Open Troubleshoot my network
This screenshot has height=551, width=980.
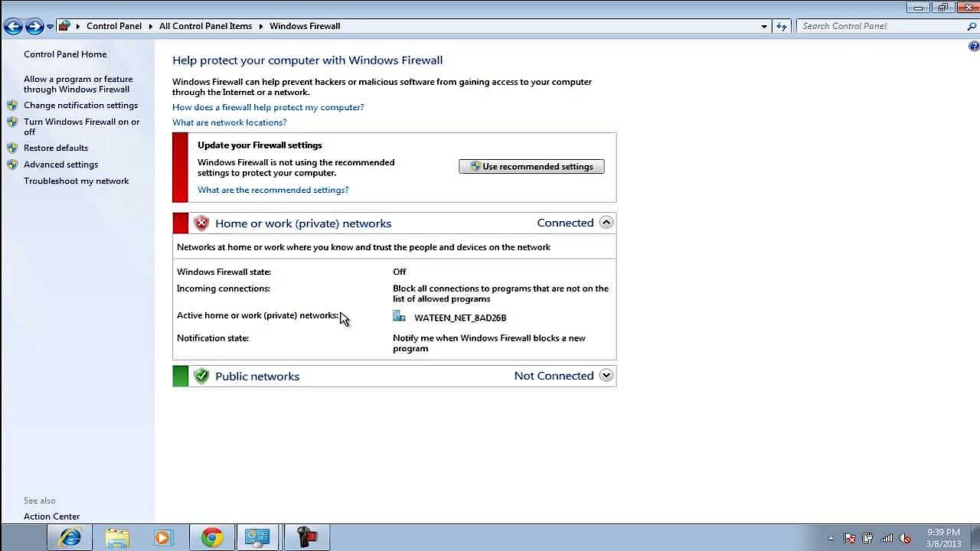(76, 181)
